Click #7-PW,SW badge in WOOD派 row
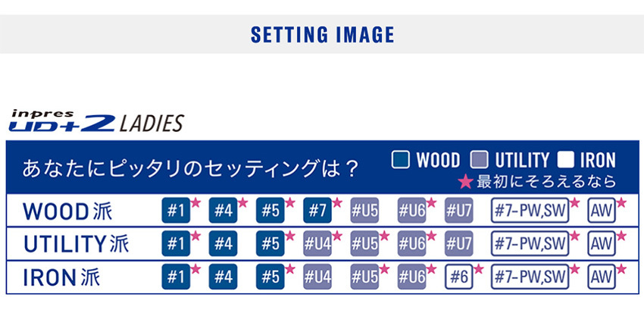 click(530, 211)
